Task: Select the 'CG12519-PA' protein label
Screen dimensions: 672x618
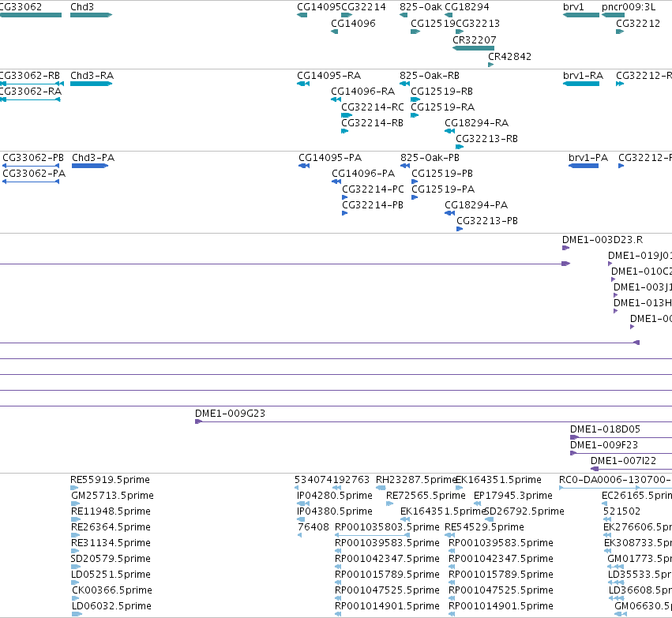Action: coord(443,189)
